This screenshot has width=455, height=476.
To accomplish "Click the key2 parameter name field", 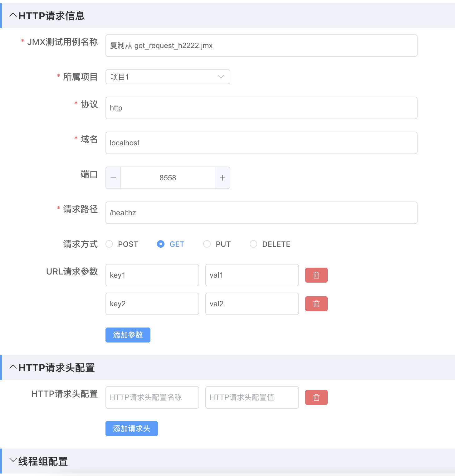I will (x=152, y=304).
